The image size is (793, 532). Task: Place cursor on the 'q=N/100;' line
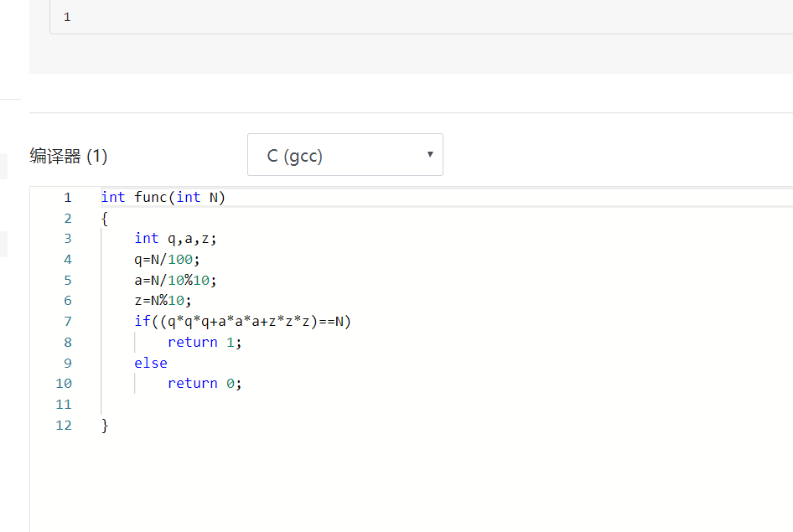click(x=167, y=260)
